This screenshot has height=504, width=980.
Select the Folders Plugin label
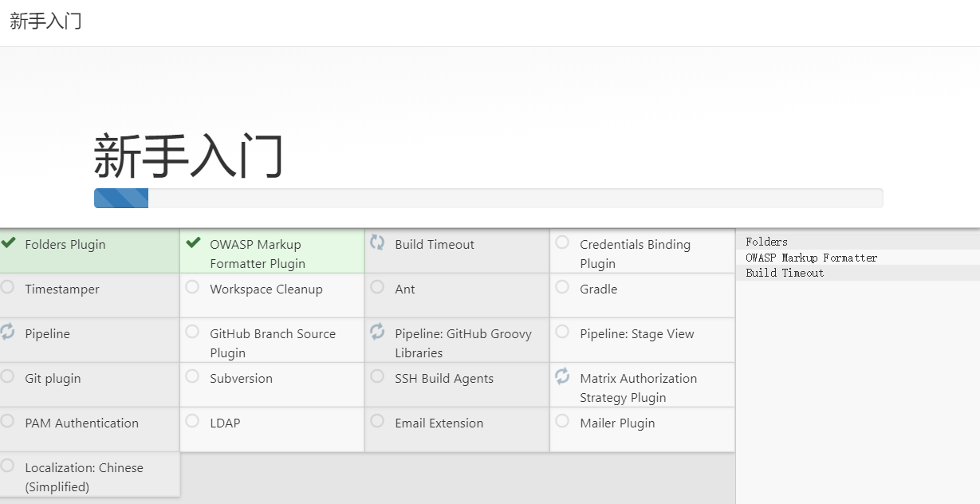65,245
